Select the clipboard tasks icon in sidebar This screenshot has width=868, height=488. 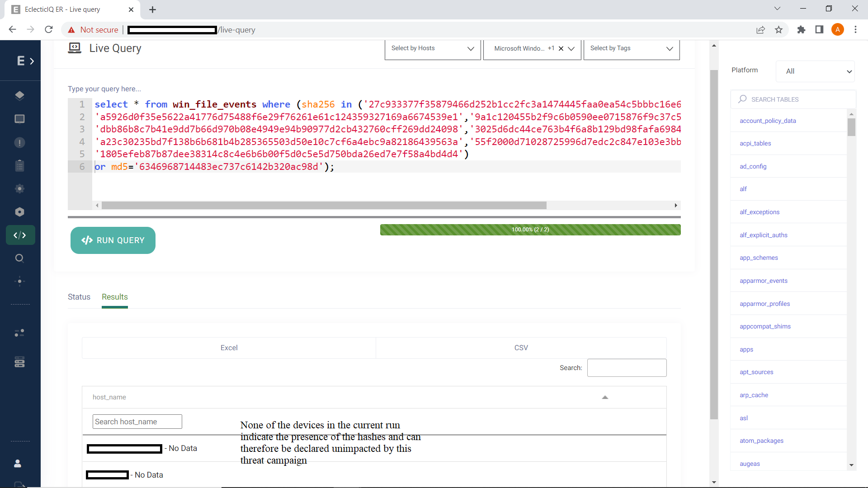[x=19, y=165]
